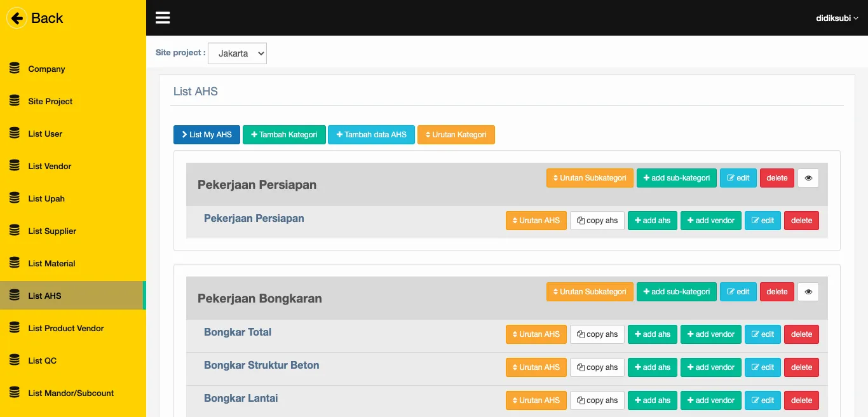Click add vendor in Pekerjaan Persiapan subcategory row
Screen dimensions: 868x417
(711, 221)
